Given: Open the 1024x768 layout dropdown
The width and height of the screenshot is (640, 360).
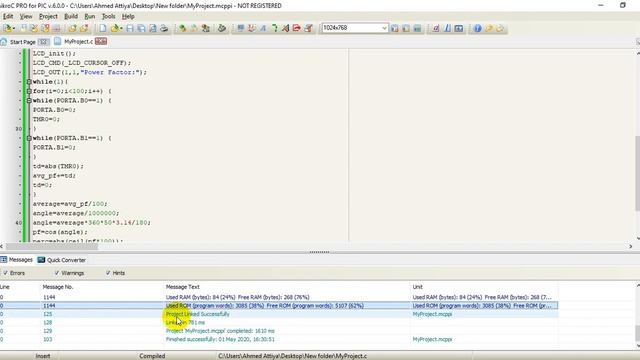Looking at the screenshot, I should (384, 28).
